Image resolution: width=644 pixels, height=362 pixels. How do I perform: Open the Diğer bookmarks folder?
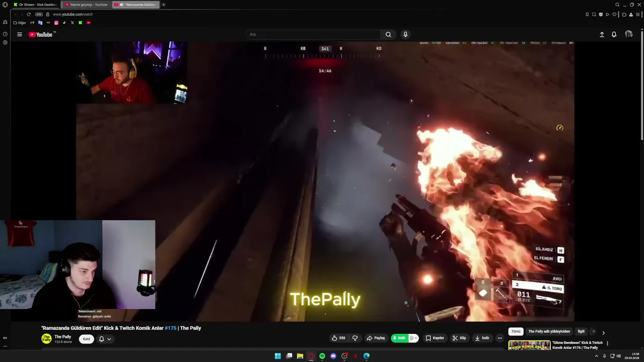[x=20, y=23]
